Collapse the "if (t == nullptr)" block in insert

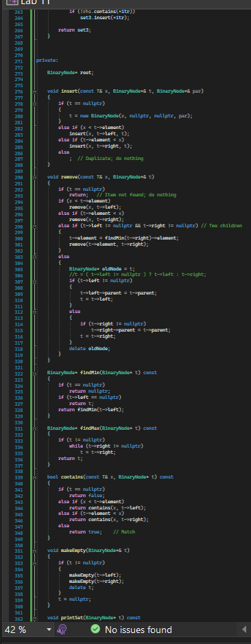pyautogui.click(x=35, y=104)
